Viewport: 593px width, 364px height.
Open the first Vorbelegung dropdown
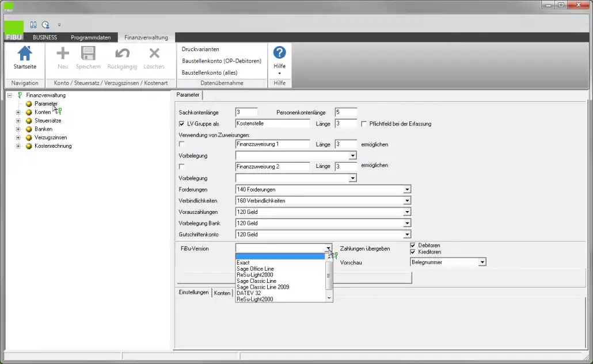(x=352, y=156)
